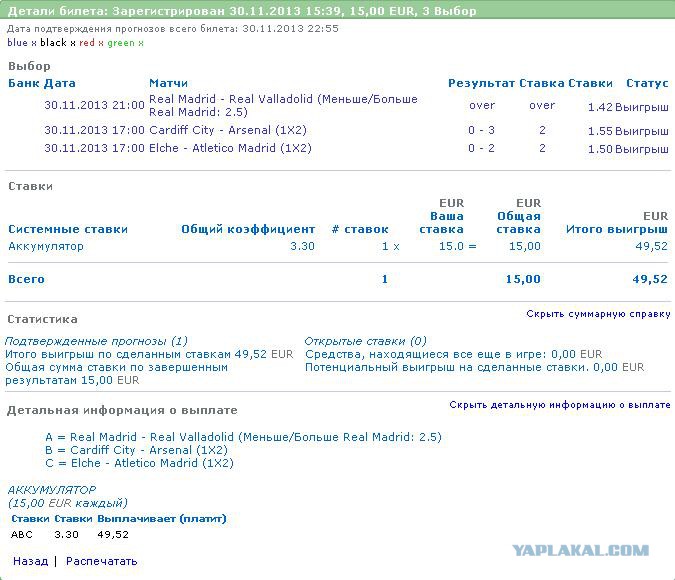Go back using the Назад link

click(x=30, y=561)
